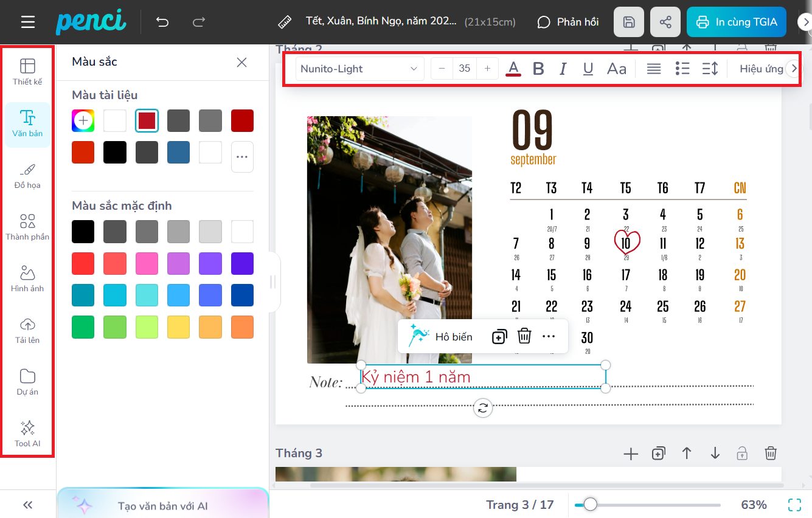Click the In cùng TGIA button
The width and height of the screenshot is (812, 518).
click(x=736, y=22)
